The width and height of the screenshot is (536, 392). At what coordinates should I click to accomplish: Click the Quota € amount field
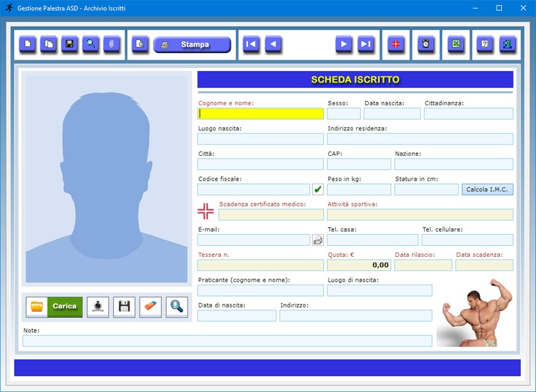[x=359, y=265]
